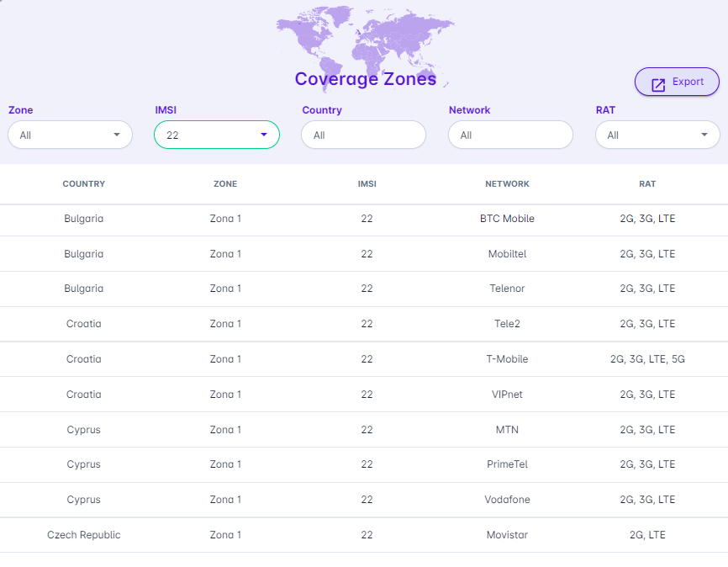
Task: Click the RAT column header
Action: (x=647, y=183)
